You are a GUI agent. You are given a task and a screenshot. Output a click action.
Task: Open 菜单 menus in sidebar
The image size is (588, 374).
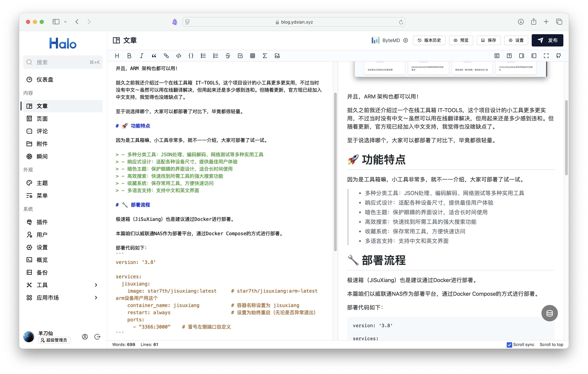pos(63,196)
